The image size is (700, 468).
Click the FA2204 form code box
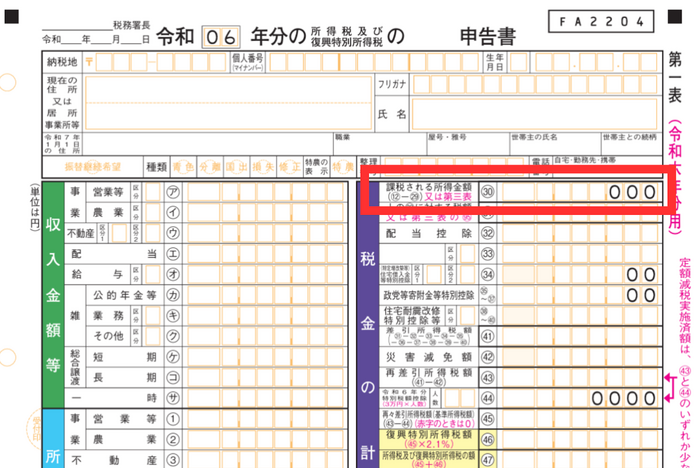601,21
